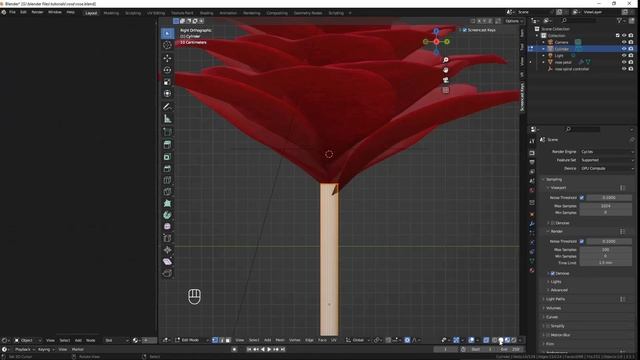Open the Render Engine dropdown

(x=607, y=151)
